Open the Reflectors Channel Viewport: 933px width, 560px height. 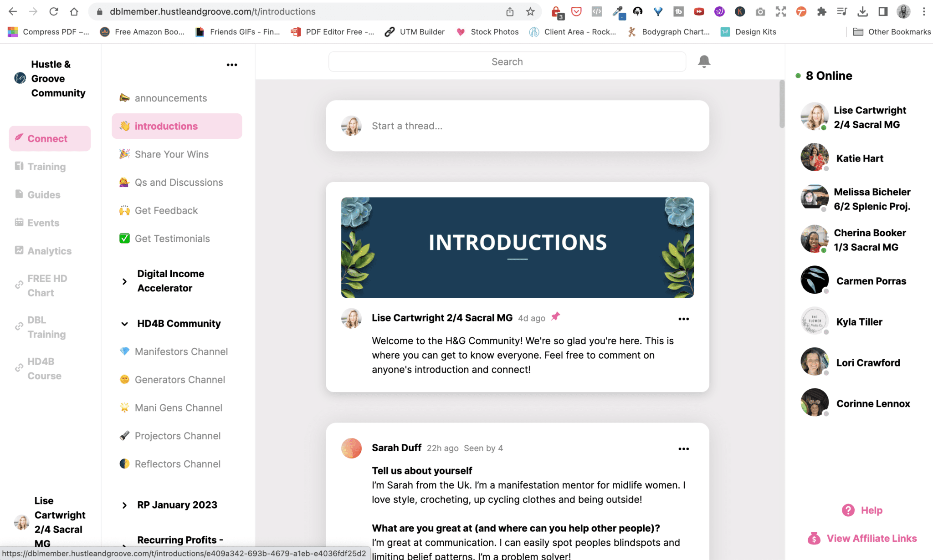177,464
